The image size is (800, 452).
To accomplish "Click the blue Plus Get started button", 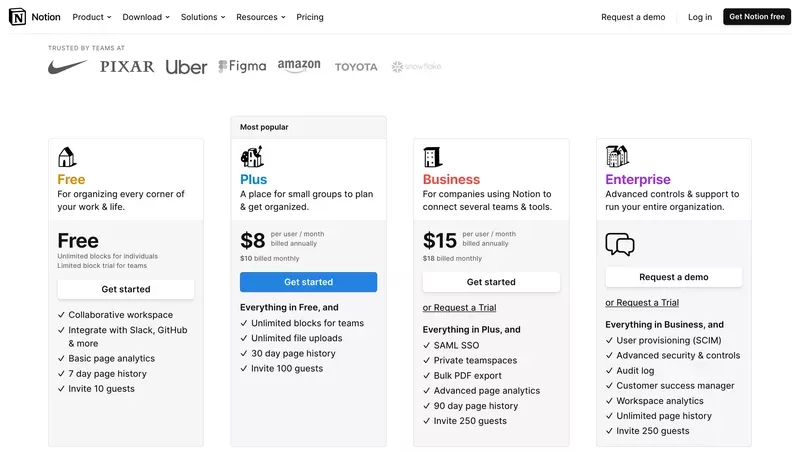I will click(x=308, y=282).
